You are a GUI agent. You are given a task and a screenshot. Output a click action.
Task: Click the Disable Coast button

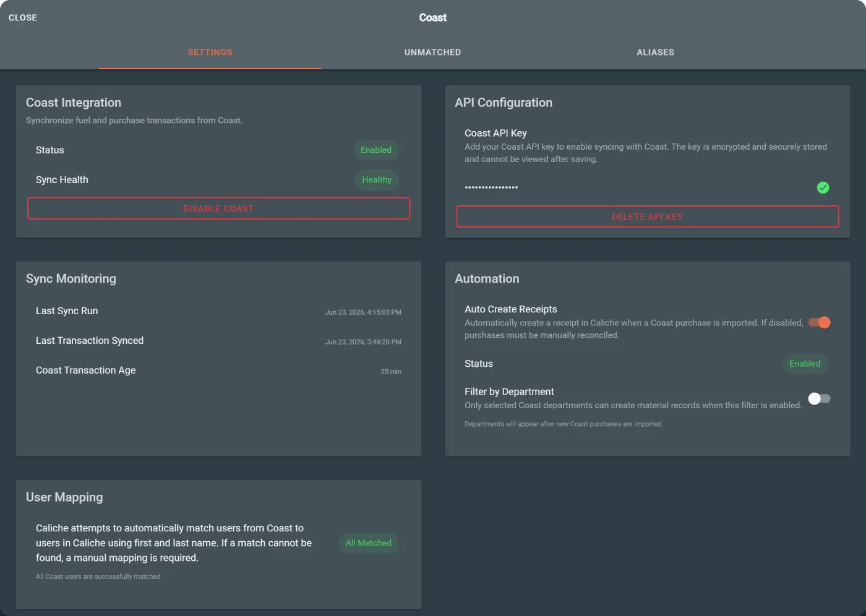tap(218, 208)
